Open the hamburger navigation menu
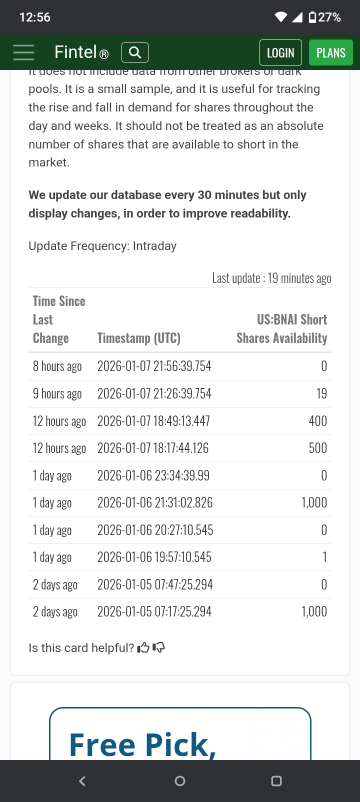The height and width of the screenshot is (802, 360). pos(24,53)
